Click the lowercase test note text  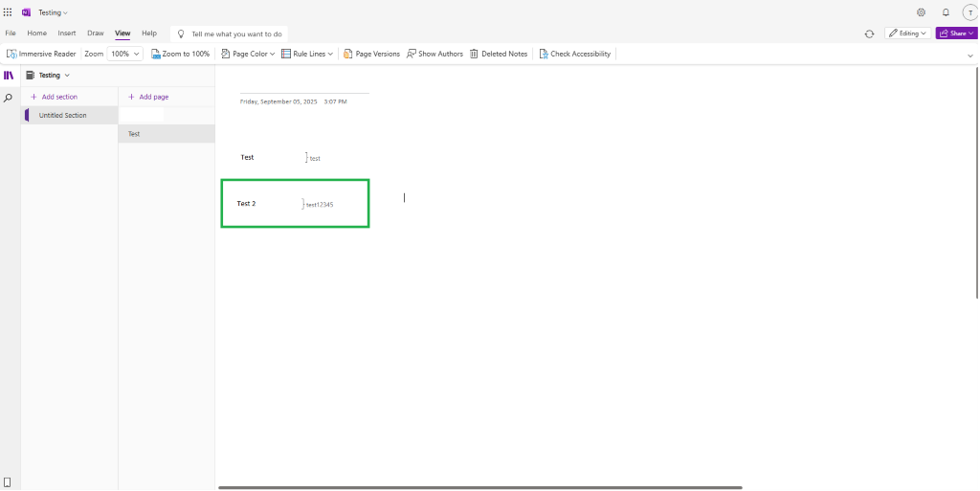[x=315, y=159]
